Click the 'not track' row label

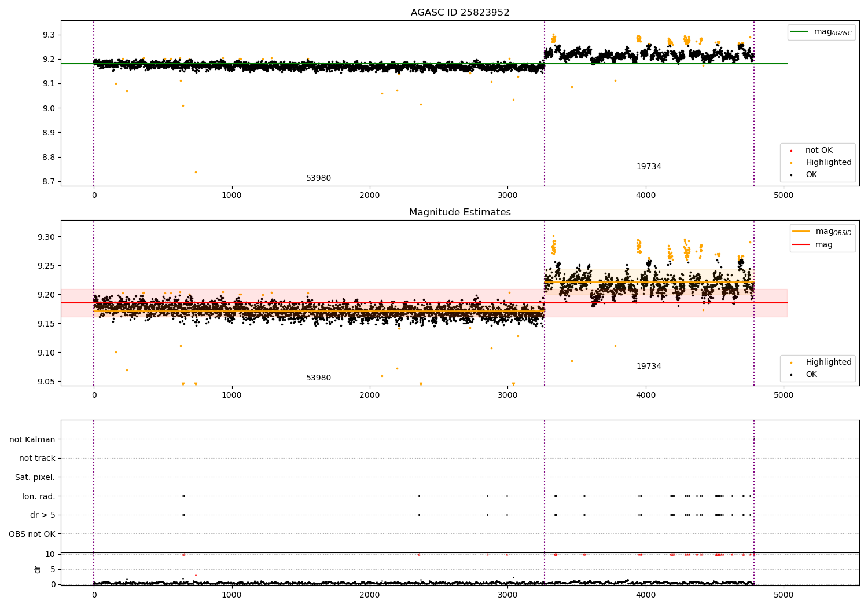tap(37, 458)
